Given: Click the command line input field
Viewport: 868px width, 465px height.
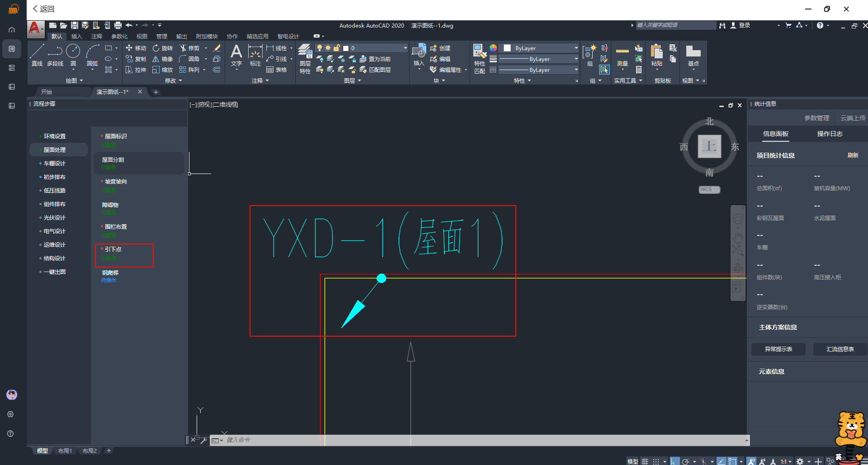Looking at the screenshot, I should (452, 440).
